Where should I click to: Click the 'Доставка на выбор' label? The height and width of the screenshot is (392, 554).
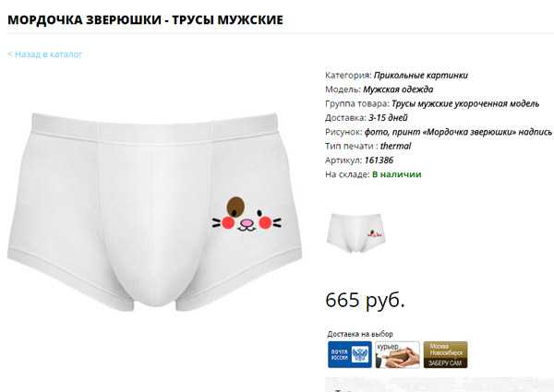(360, 334)
